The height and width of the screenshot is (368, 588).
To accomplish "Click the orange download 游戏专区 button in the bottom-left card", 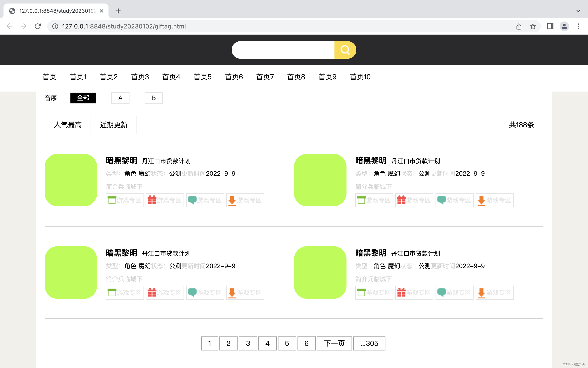I will 245,293.
